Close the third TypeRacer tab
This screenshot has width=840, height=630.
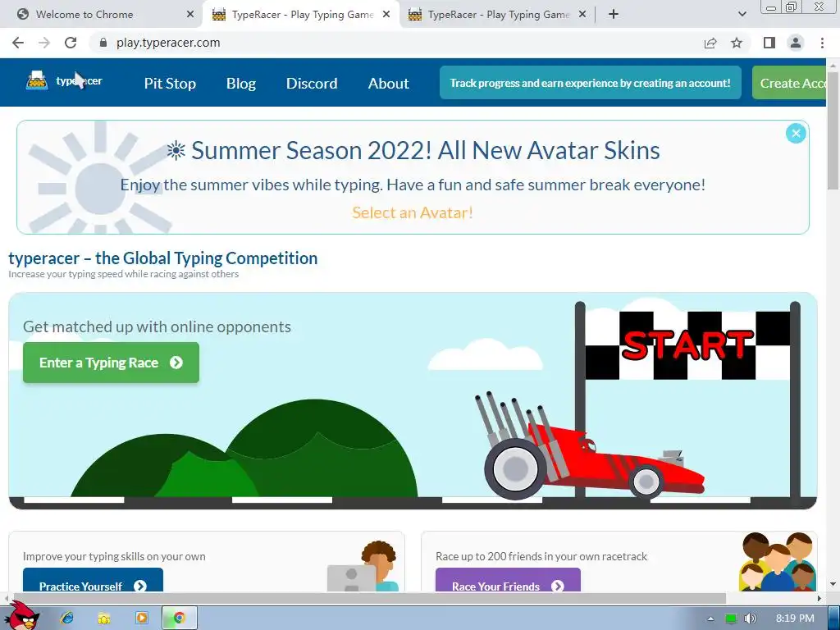582,15
